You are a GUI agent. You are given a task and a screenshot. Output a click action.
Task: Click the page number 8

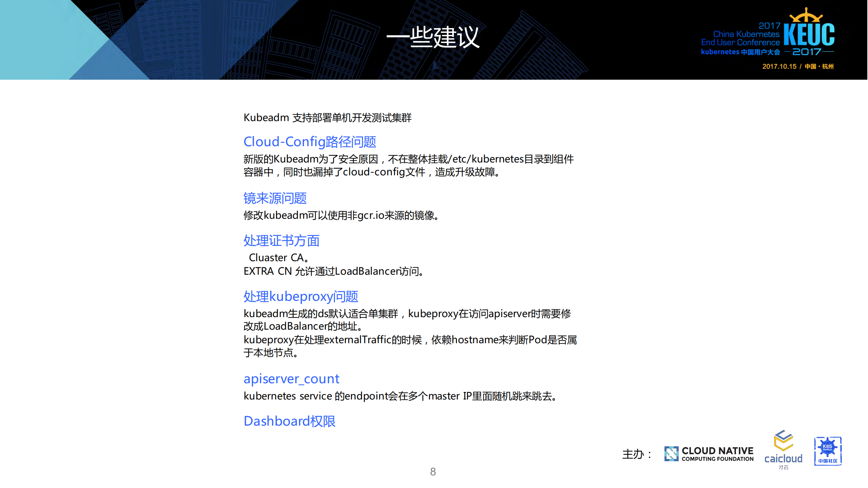[433, 471]
